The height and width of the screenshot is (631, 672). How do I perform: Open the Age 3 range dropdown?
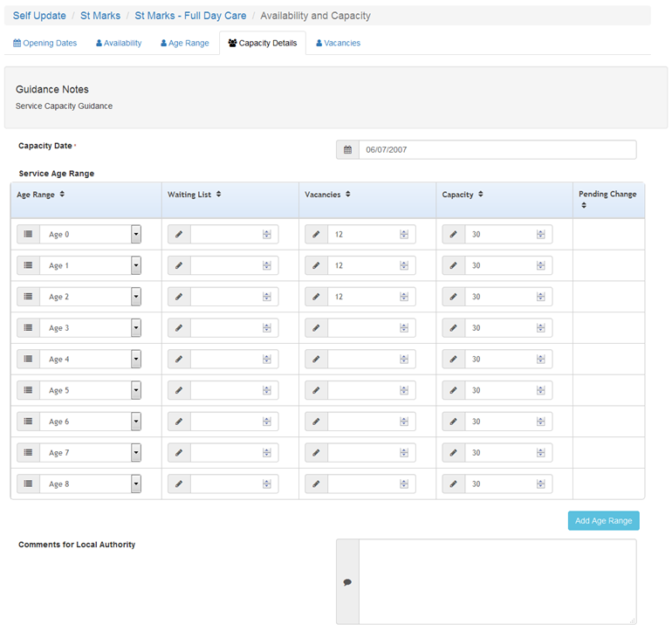pos(136,328)
